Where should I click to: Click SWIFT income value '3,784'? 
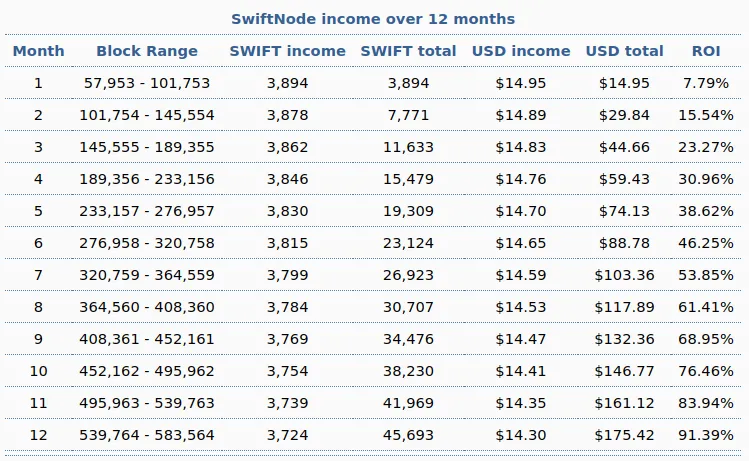(x=287, y=307)
